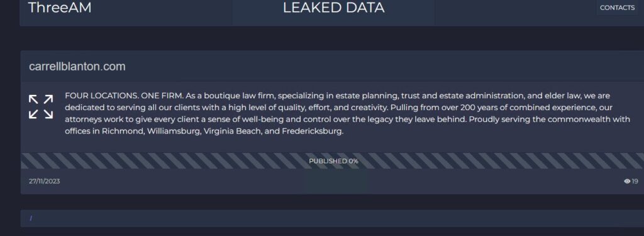The image size is (644, 236).
Task: Select the 27/11/2023 post date
Action: coord(45,181)
